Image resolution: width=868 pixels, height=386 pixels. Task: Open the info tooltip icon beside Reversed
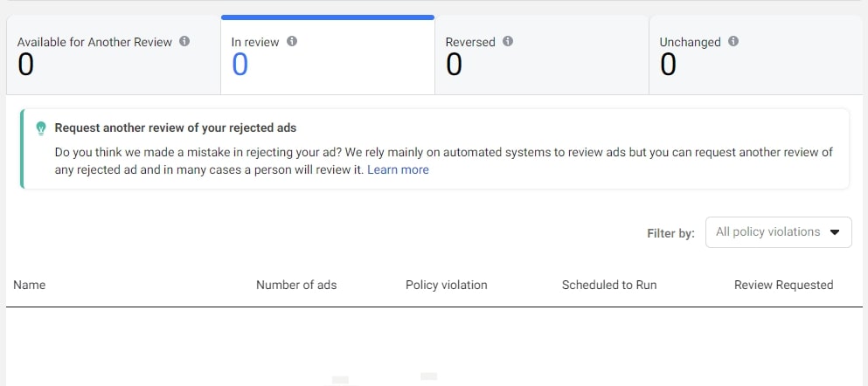click(x=508, y=41)
